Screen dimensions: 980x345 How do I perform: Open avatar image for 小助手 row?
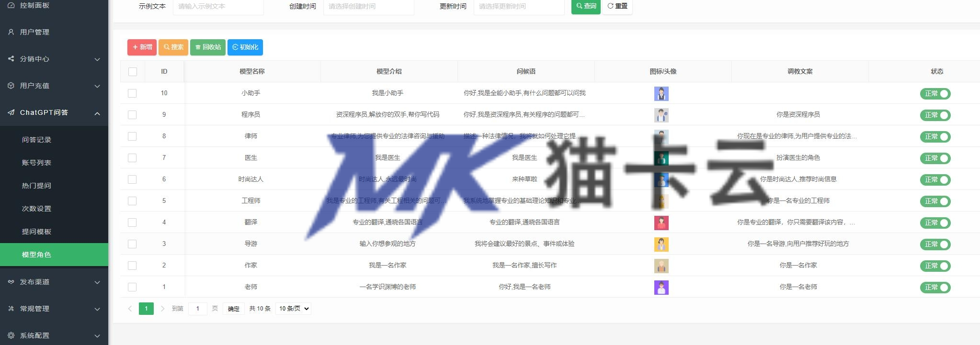tap(661, 93)
